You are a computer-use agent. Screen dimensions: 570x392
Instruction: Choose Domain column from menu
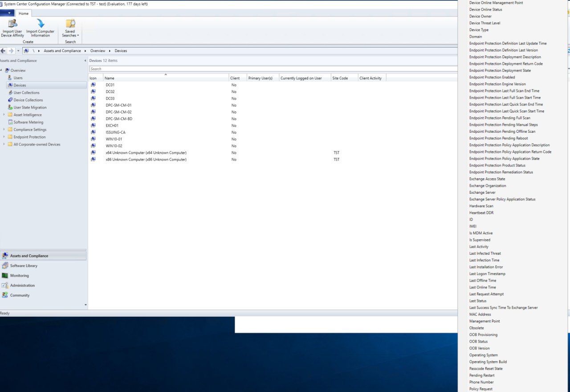coord(476,37)
